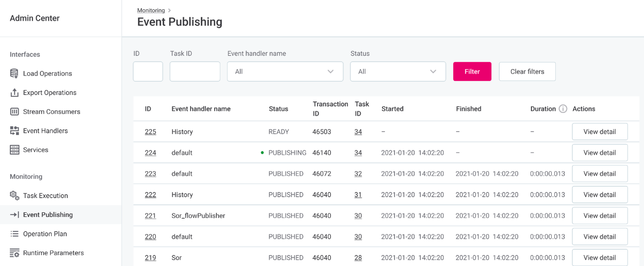The image size is (644, 266).
Task: Select Event Publishing in the sidebar
Action: pyautogui.click(x=47, y=215)
